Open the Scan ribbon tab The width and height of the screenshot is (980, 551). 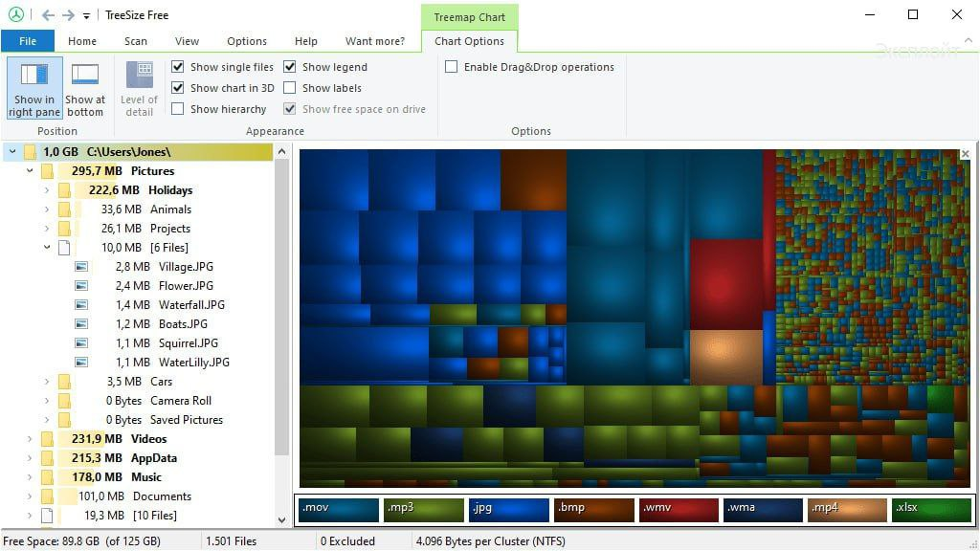coord(136,41)
